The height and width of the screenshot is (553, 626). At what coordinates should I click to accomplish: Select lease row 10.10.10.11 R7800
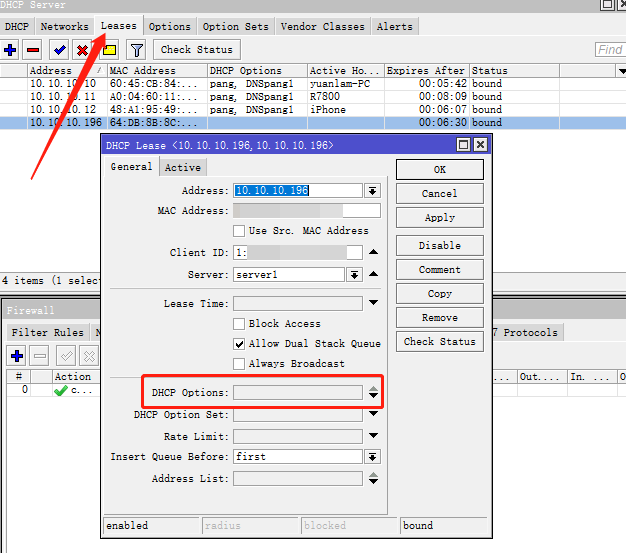tap(313, 97)
